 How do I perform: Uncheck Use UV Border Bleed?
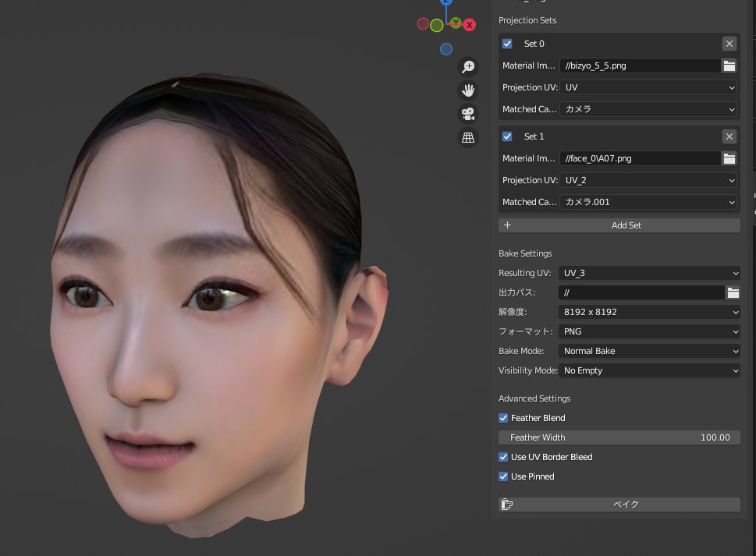click(503, 457)
